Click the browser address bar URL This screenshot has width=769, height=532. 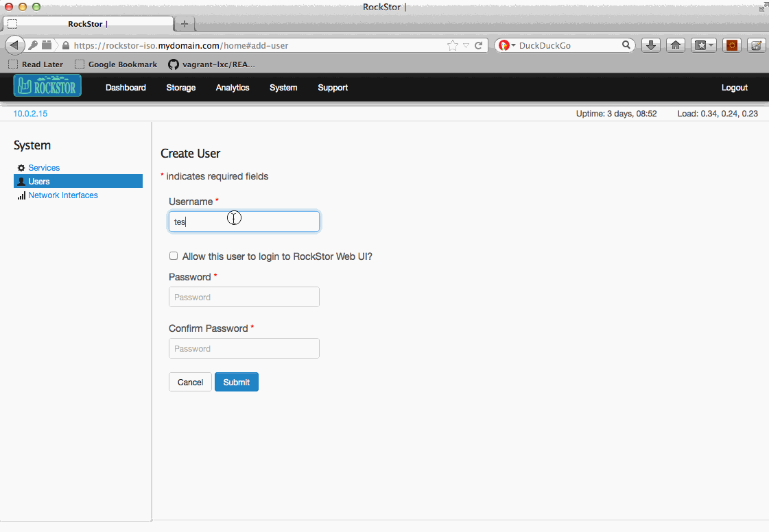click(181, 46)
